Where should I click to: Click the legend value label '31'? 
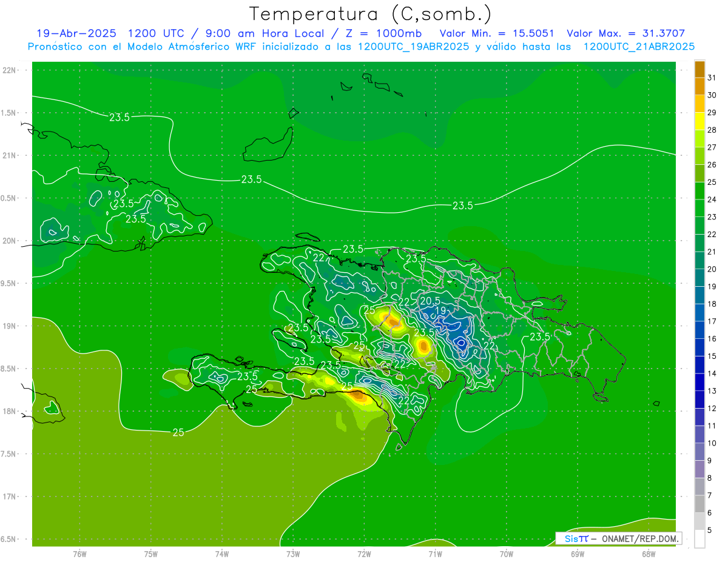(x=712, y=78)
